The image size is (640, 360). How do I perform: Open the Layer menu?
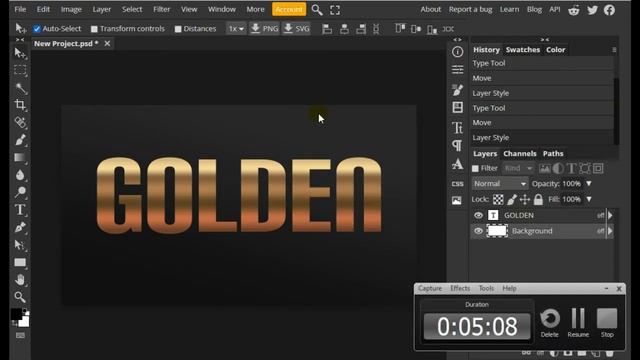pos(102,9)
